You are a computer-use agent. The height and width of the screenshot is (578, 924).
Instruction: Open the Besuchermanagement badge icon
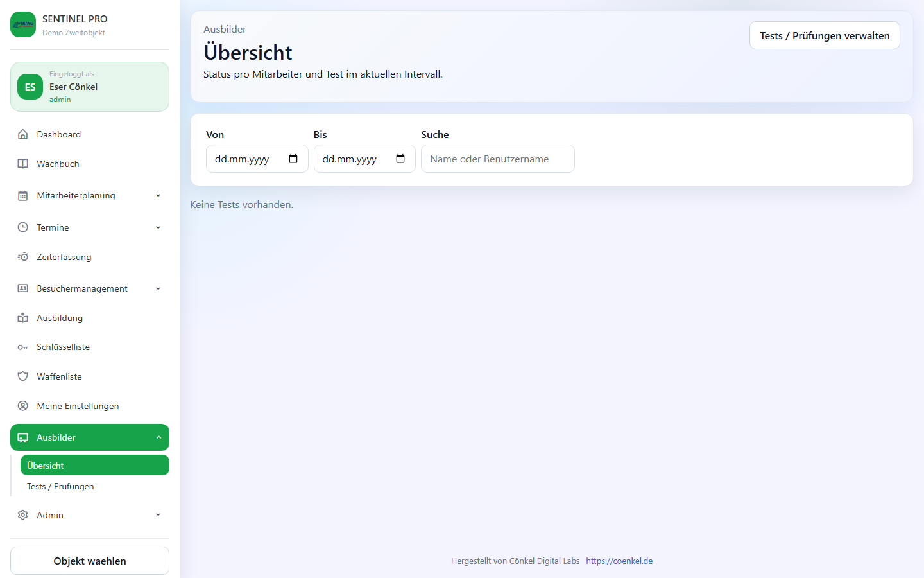[x=23, y=288]
